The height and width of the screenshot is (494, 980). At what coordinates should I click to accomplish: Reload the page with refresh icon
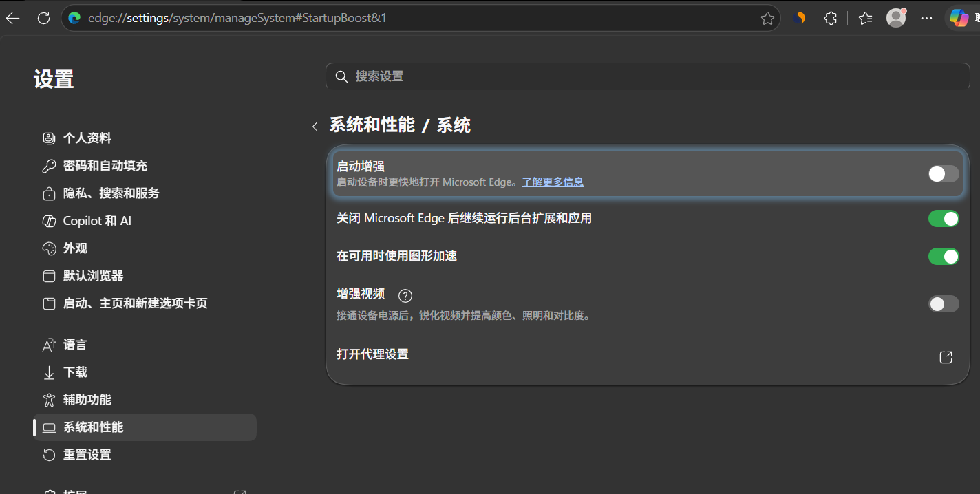(x=43, y=19)
